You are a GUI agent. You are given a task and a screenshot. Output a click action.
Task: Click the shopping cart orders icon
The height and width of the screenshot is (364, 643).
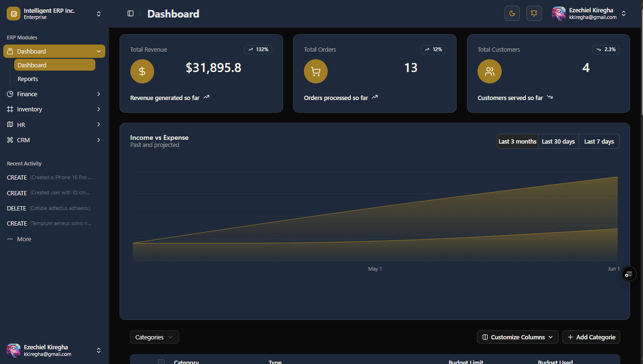click(x=316, y=72)
